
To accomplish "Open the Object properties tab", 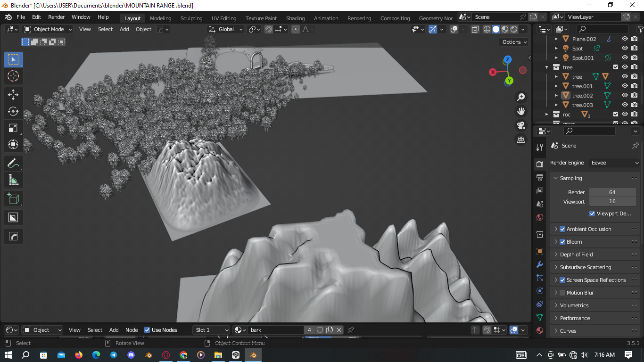I will pos(540,251).
